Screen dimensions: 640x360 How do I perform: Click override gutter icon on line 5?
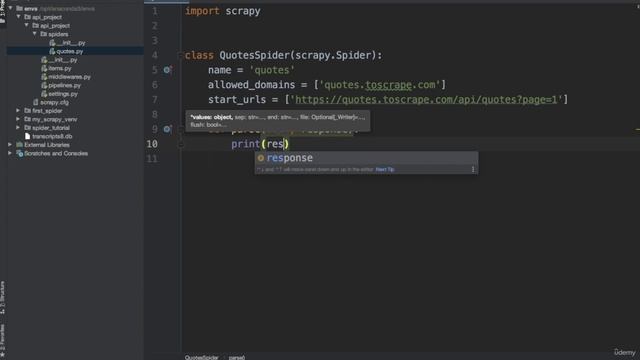167,70
